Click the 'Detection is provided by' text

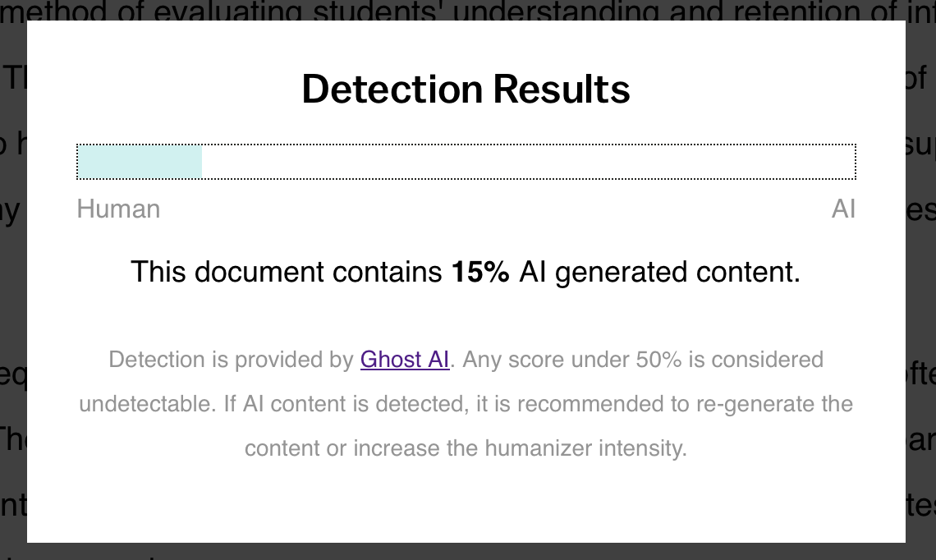click(x=233, y=360)
